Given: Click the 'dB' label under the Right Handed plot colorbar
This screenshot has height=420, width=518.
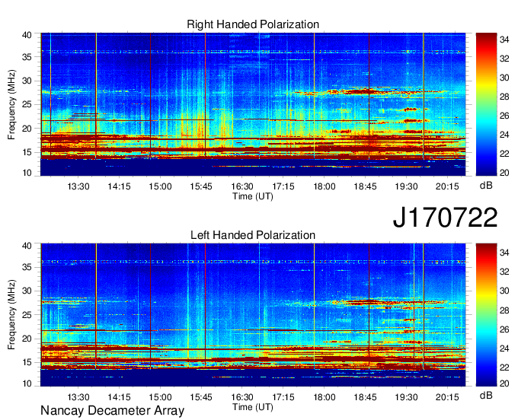Looking at the screenshot, I should (x=486, y=186).
